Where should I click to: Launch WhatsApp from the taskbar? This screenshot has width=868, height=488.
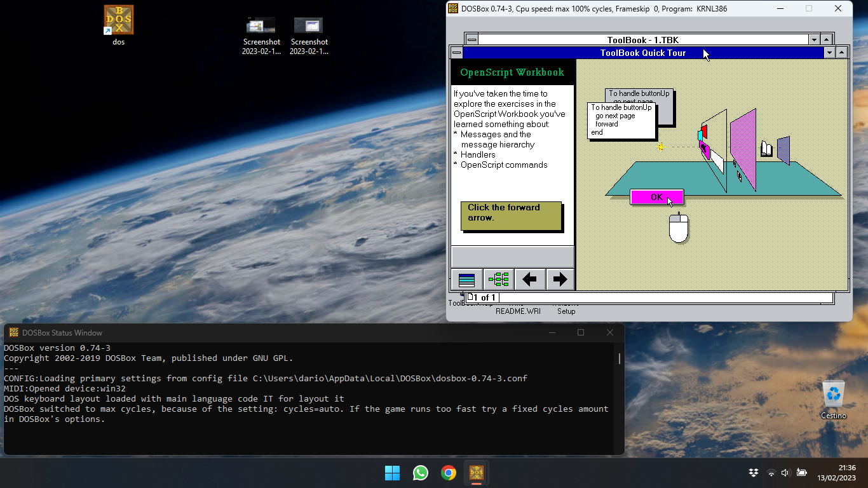click(420, 473)
